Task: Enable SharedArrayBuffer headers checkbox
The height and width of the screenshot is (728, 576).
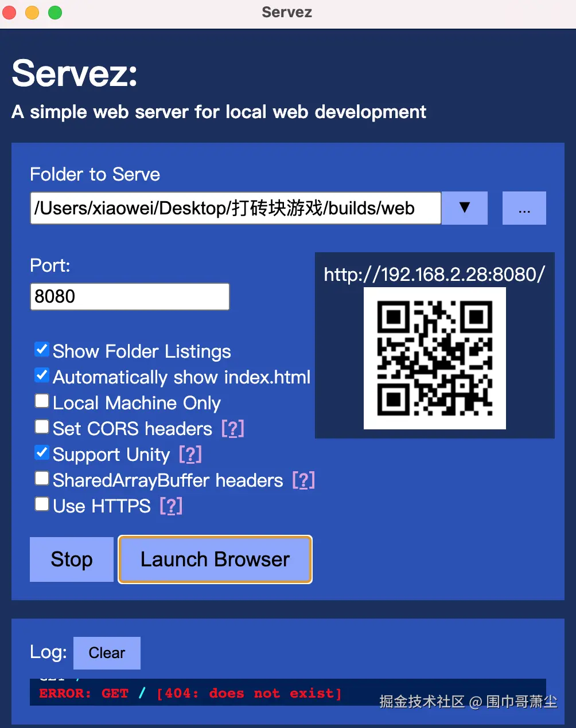Action: 42,478
